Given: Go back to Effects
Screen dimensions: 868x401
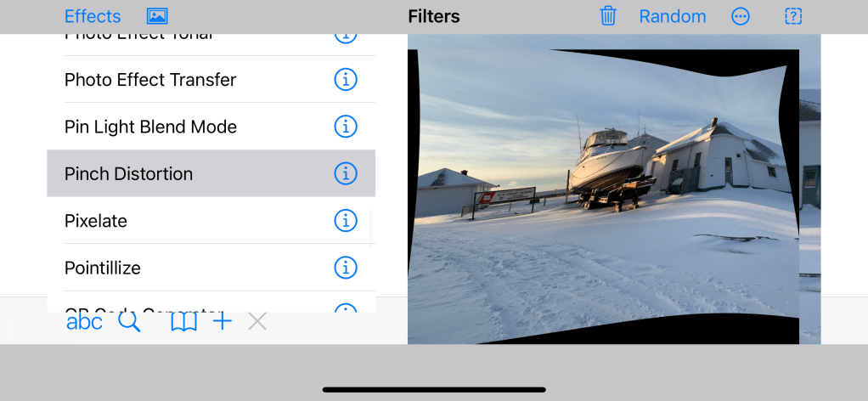Looking at the screenshot, I should click(93, 16).
